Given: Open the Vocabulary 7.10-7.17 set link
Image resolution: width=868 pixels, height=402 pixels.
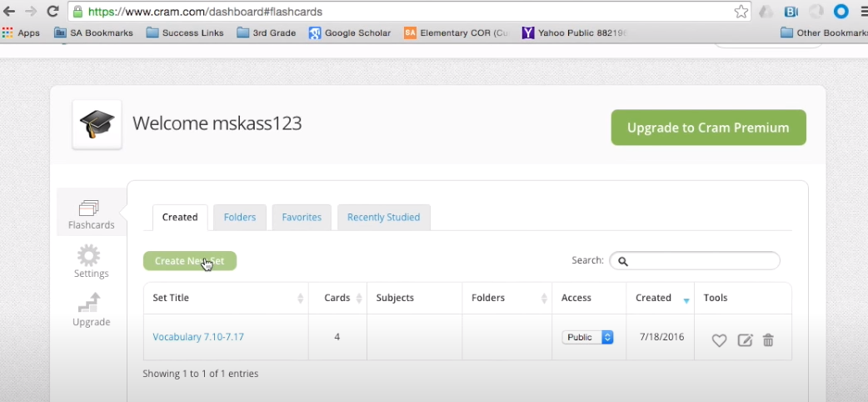Looking at the screenshot, I should pyautogui.click(x=198, y=337).
